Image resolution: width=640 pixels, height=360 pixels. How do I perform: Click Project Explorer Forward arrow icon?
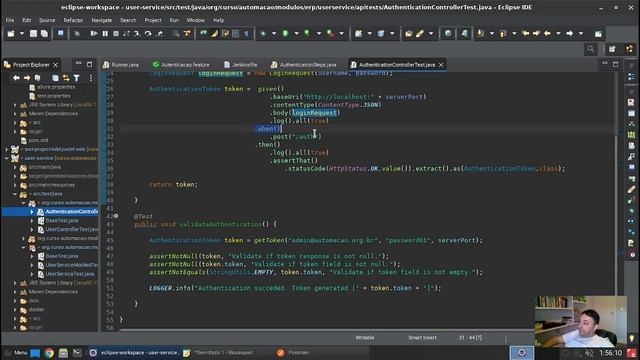coord(27,78)
